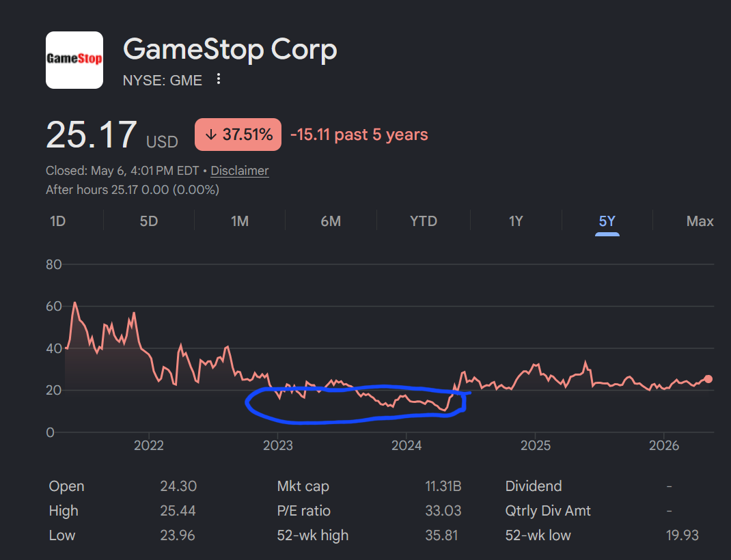Image resolution: width=731 pixels, height=560 pixels.
Task: Select the 5D time range tab
Action: [149, 221]
